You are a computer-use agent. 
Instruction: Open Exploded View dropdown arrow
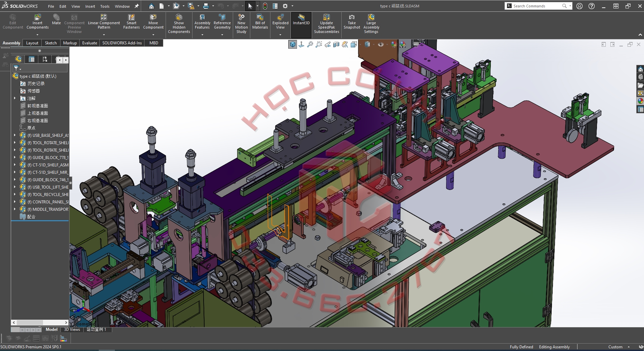click(x=280, y=35)
